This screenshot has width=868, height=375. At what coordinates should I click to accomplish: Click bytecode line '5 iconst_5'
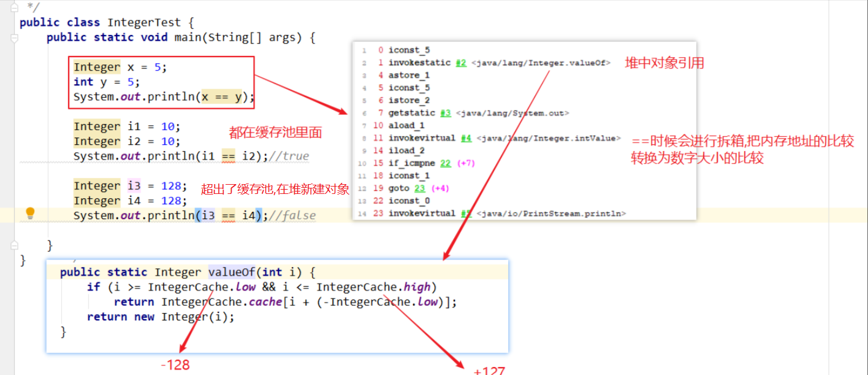[x=405, y=88]
